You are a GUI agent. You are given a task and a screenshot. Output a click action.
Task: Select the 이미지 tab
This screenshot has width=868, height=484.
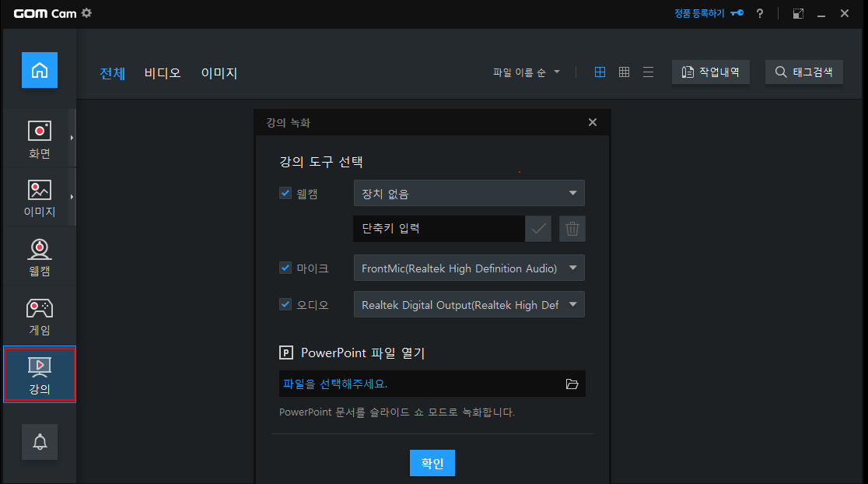219,73
